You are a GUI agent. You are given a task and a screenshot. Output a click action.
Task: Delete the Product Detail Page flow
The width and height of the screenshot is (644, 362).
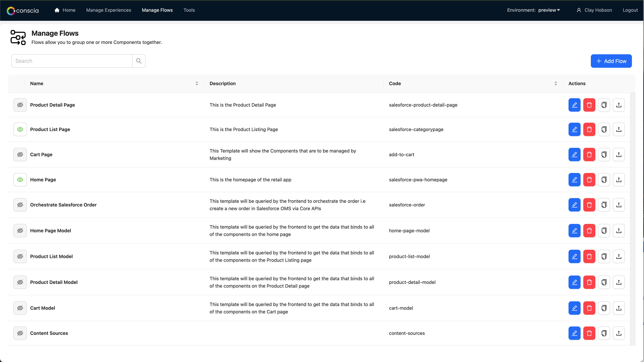point(589,105)
